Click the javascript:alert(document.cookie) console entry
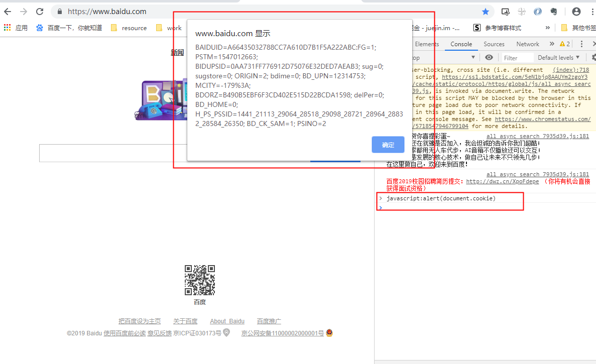The image size is (596, 364). (x=441, y=198)
